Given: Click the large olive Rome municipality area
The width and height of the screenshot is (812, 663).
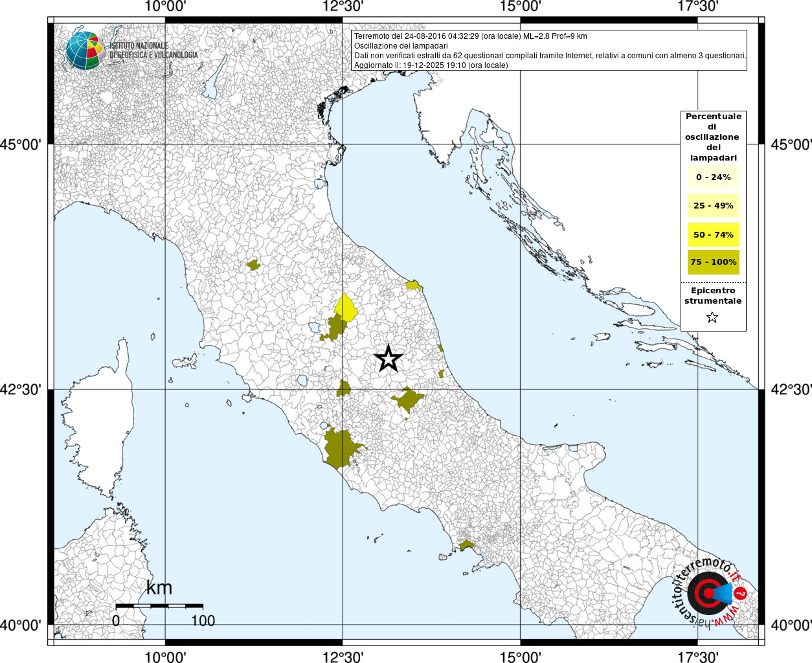Looking at the screenshot, I should [x=341, y=447].
